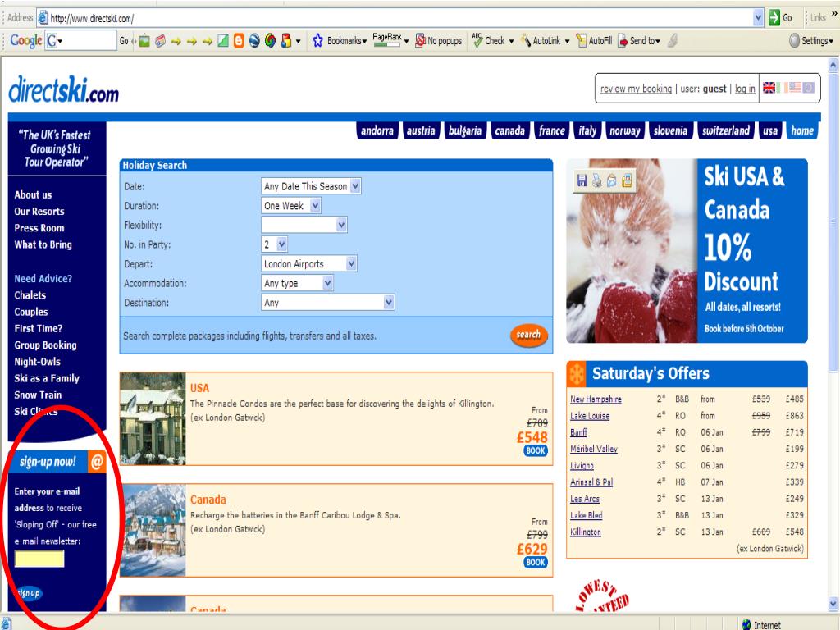Open the Snow Train sidebar link
This screenshot has width=840, height=630.
38,395
